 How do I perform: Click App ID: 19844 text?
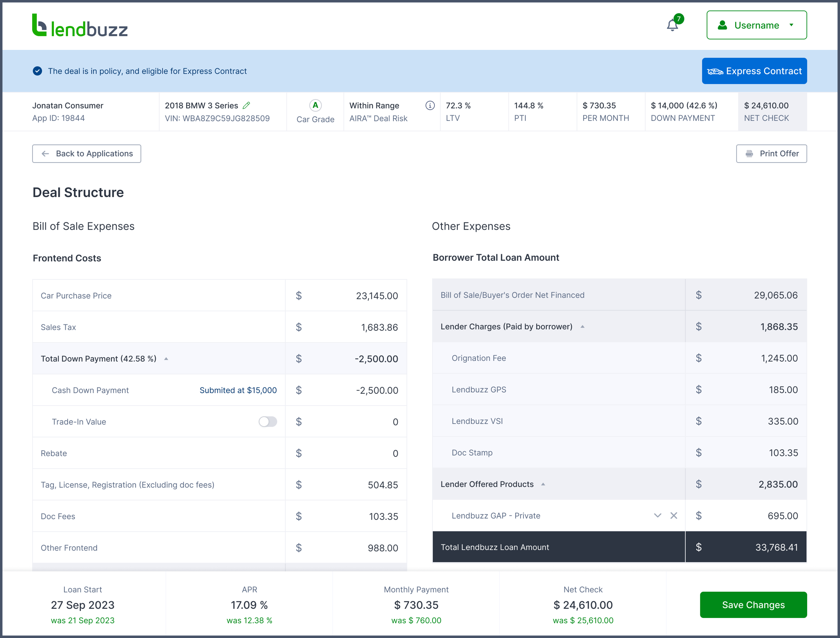(x=58, y=118)
